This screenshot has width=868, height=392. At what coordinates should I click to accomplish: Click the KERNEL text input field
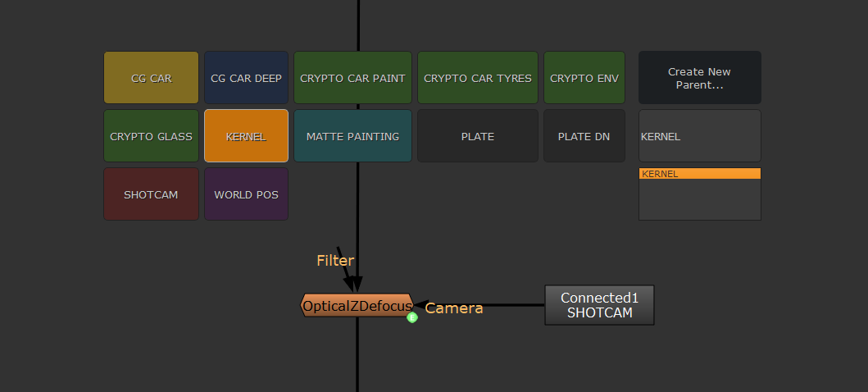pos(699,136)
